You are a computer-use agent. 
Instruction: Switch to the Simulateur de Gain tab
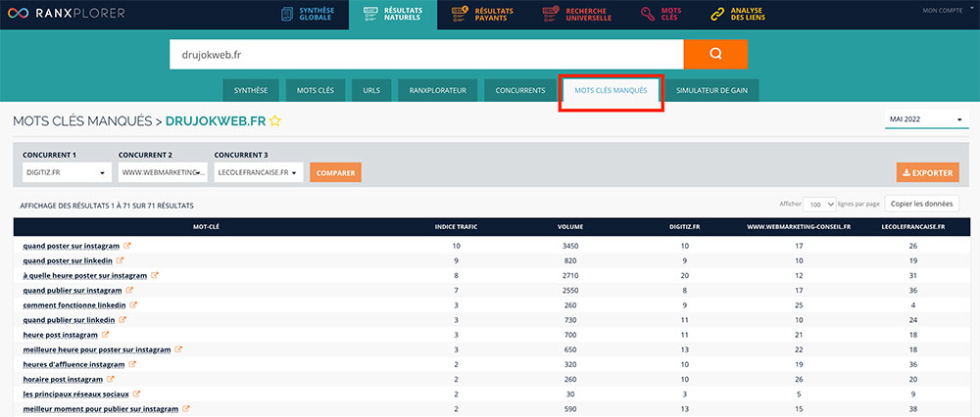(711, 90)
